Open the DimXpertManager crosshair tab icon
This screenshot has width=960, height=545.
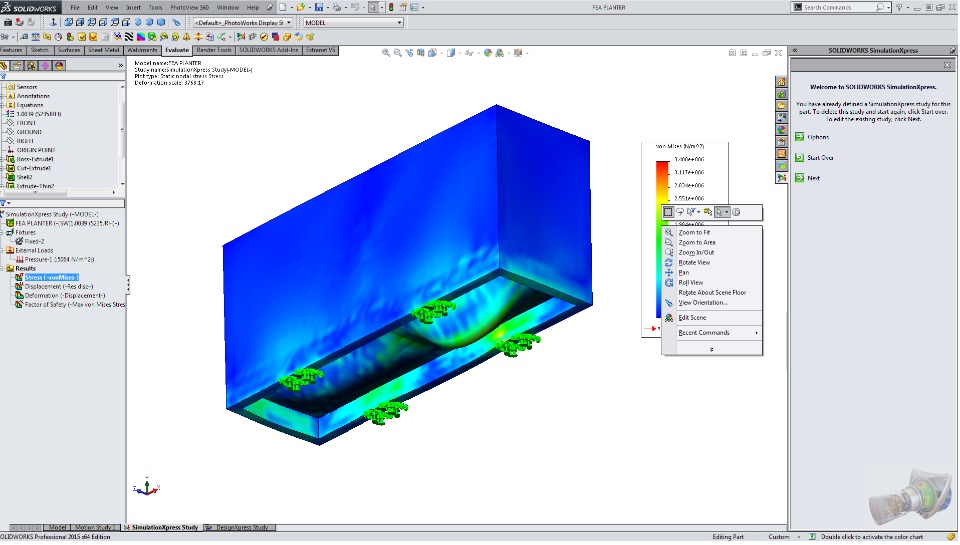coord(45,66)
